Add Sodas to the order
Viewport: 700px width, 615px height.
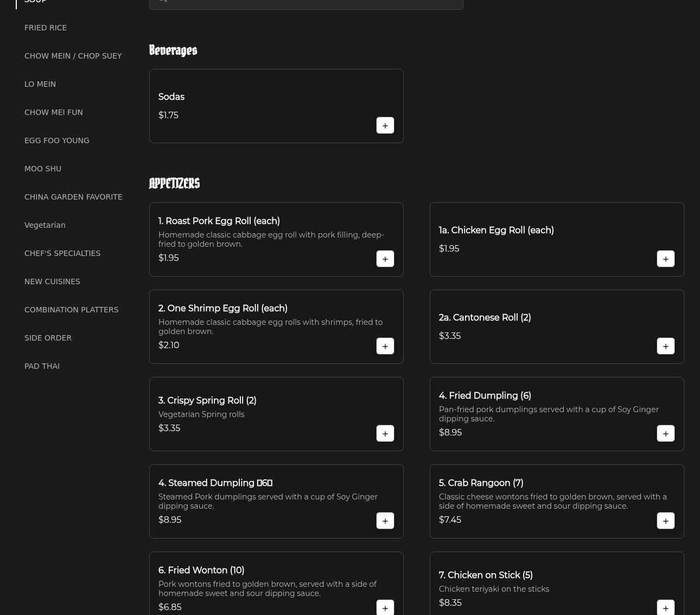point(385,125)
